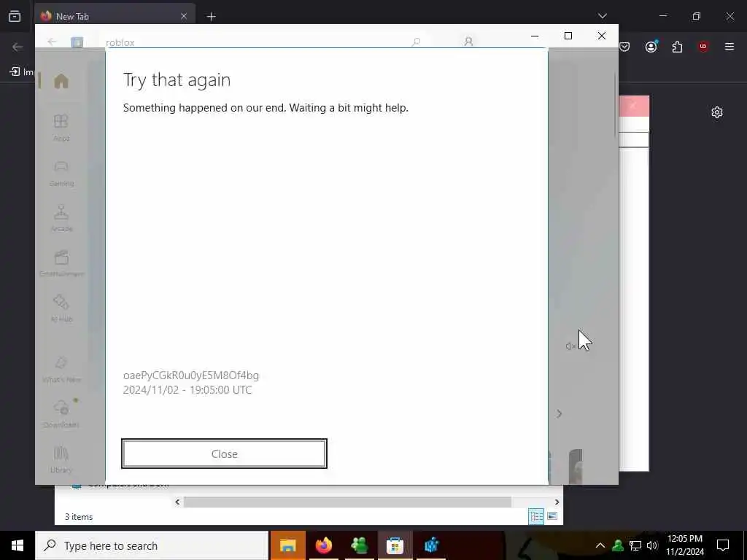Open Downloads in Microsoft Store sidebar

(61, 413)
